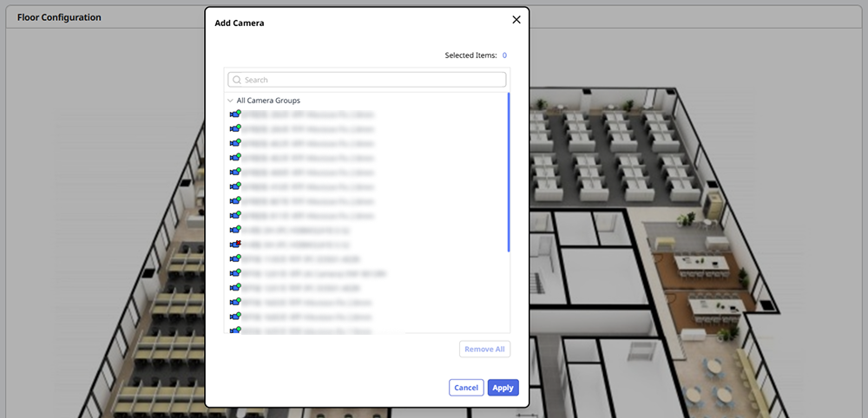Click the camera list vertical scrollbar
868x418 pixels.
[509, 172]
